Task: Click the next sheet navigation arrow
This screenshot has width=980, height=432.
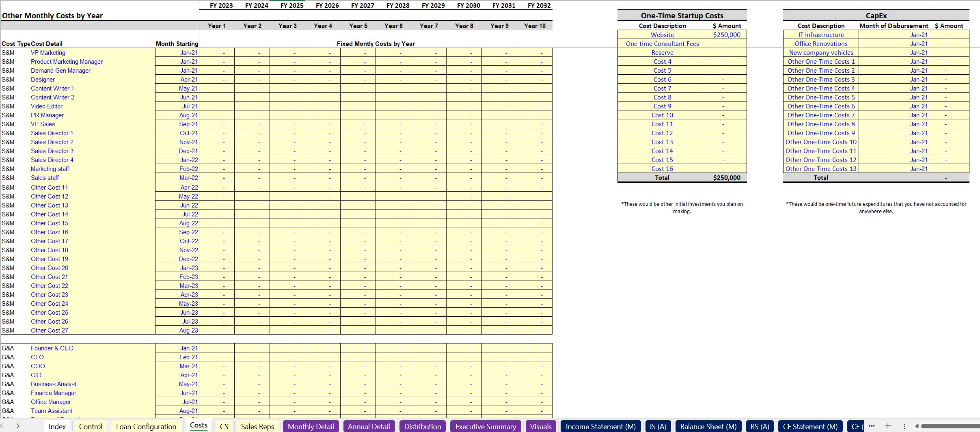Action: click(x=18, y=426)
